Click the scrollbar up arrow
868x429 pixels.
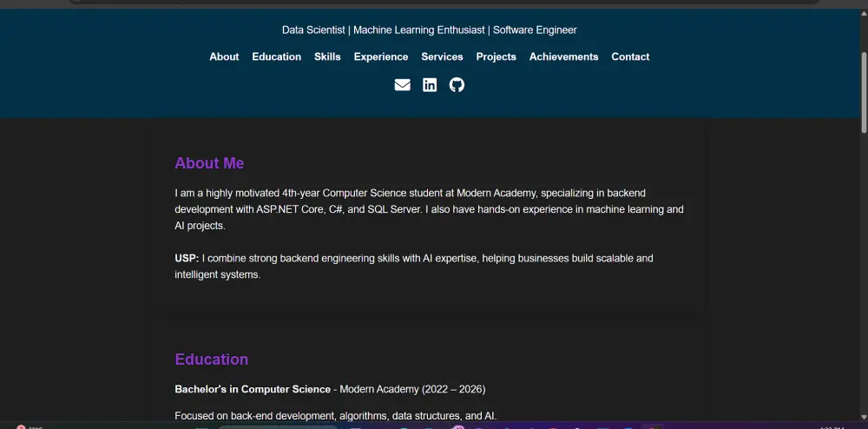pyautogui.click(x=863, y=15)
